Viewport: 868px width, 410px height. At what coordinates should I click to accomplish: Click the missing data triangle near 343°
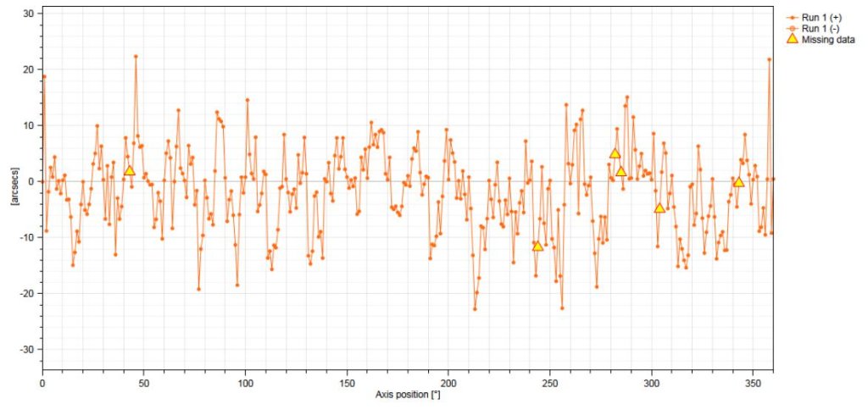coord(738,182)
